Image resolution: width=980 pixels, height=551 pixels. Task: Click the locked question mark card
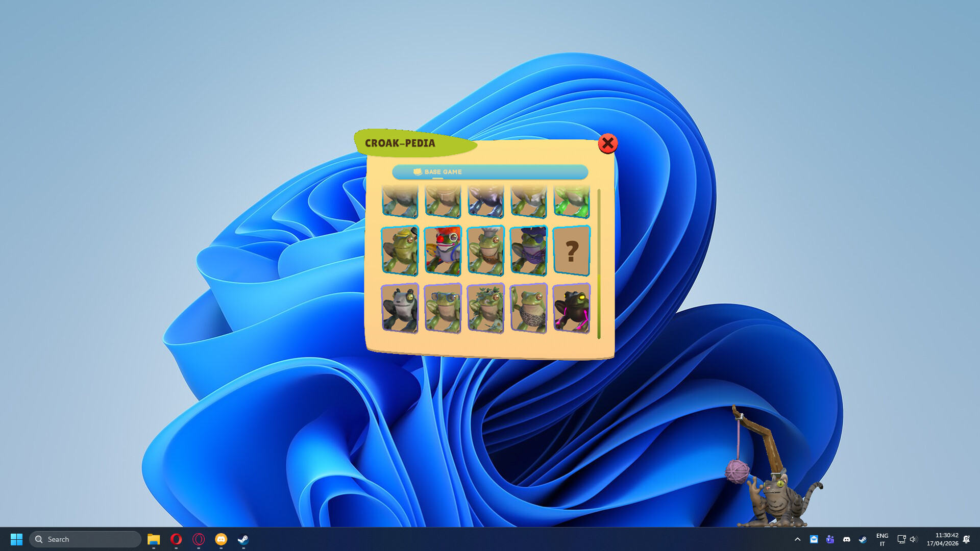coord(571,251)
